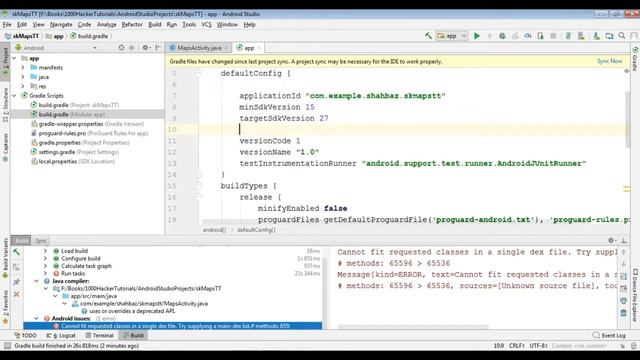
Task: Click collapse-all icon in Project panel header
Action: 131,48
